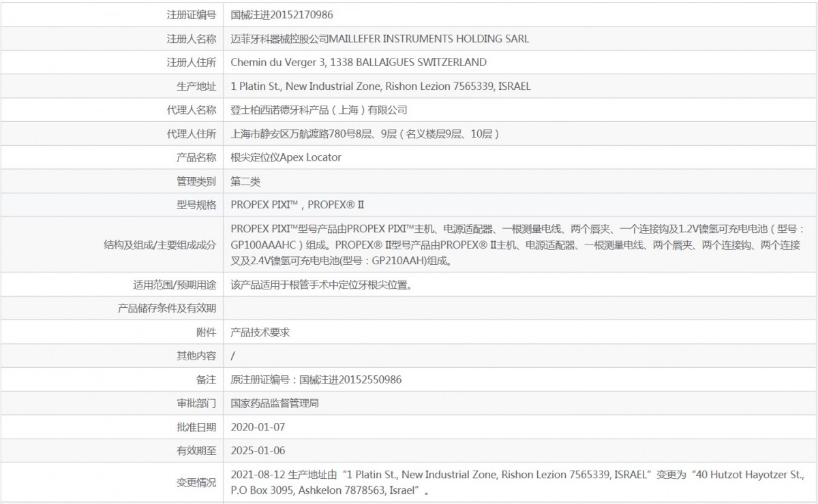818x504 pixels.
Task: Click the 生产地址 value Rishon Lezion 7565339
Action: 380,86
